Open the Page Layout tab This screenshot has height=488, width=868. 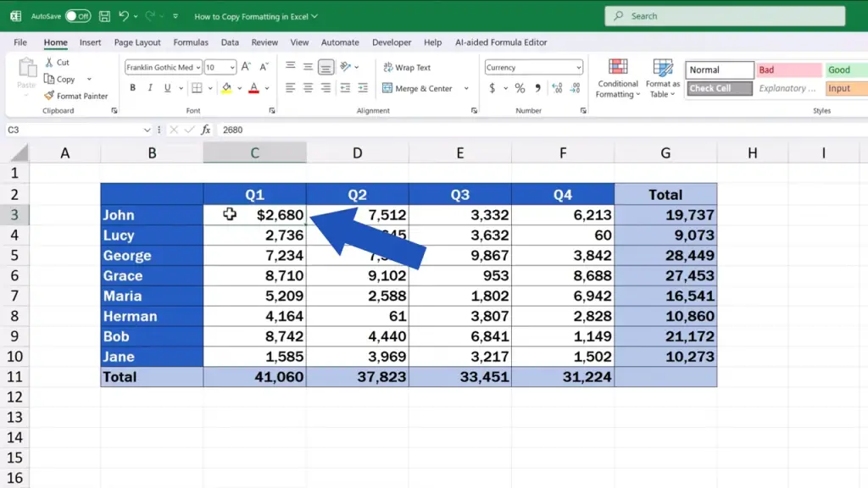coord(137,42)
